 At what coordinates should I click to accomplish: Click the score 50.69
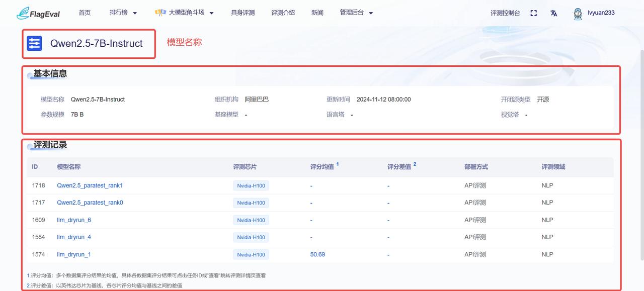point(317,254)
